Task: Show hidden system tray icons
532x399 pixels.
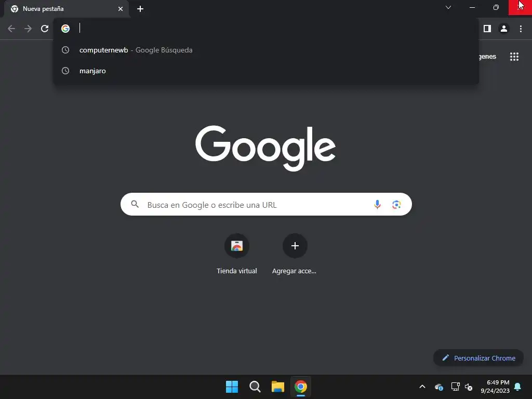Action: 422,387
